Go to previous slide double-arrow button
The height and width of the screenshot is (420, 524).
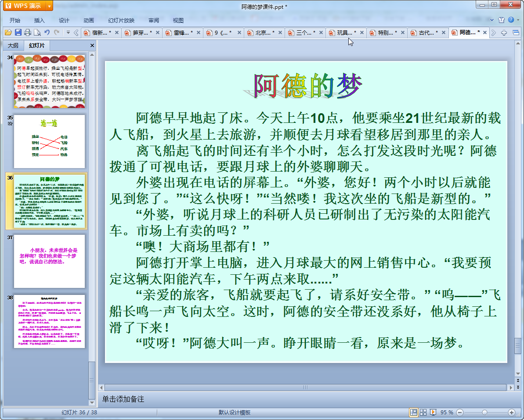[518, 380]
